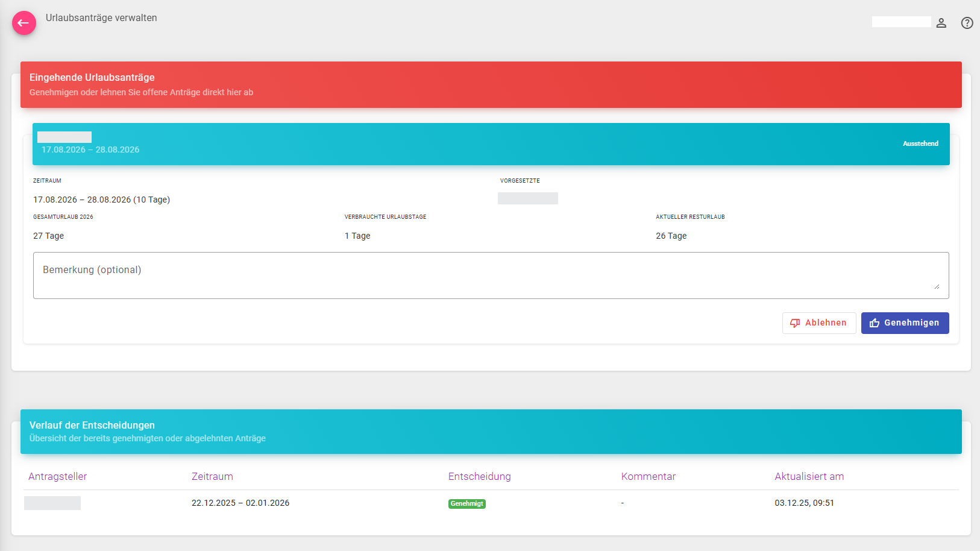Sort by the Zeitraum column header
Image resolution: width=980 pixels, height=551 pixels.
212,476
